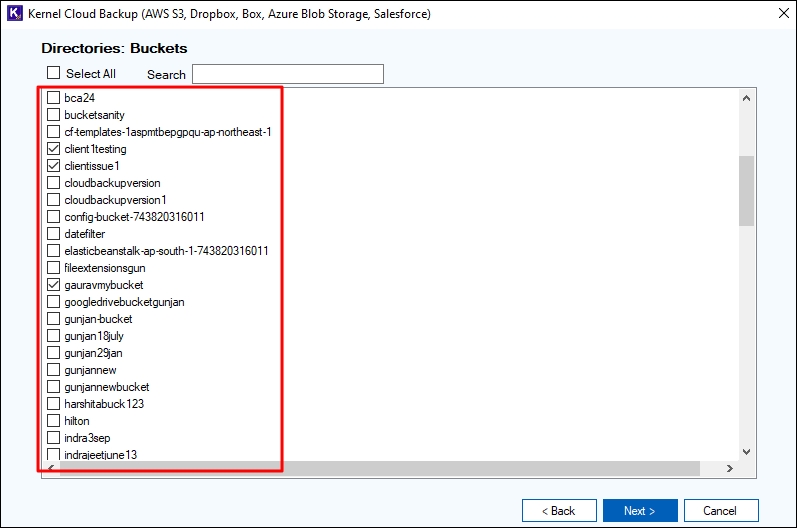Close the Kernel Cloud Backup window
The height and width of the screenshot is (528, 797).
coord(783,13)
